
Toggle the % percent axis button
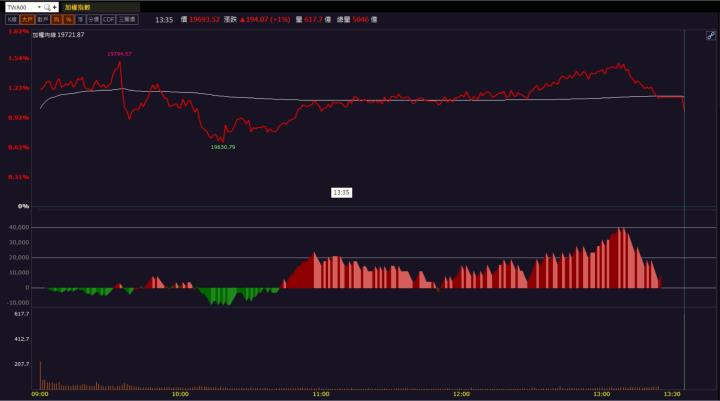pos(68,18)
